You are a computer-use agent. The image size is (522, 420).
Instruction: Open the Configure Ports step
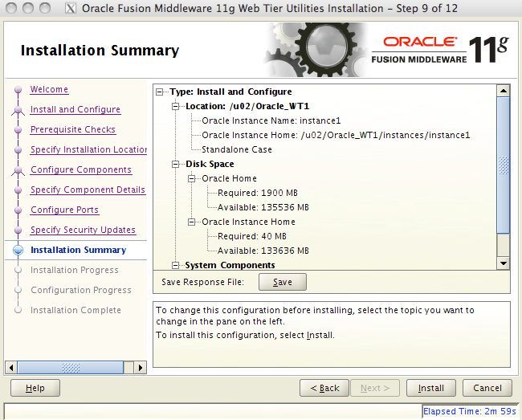coord(64,210)
